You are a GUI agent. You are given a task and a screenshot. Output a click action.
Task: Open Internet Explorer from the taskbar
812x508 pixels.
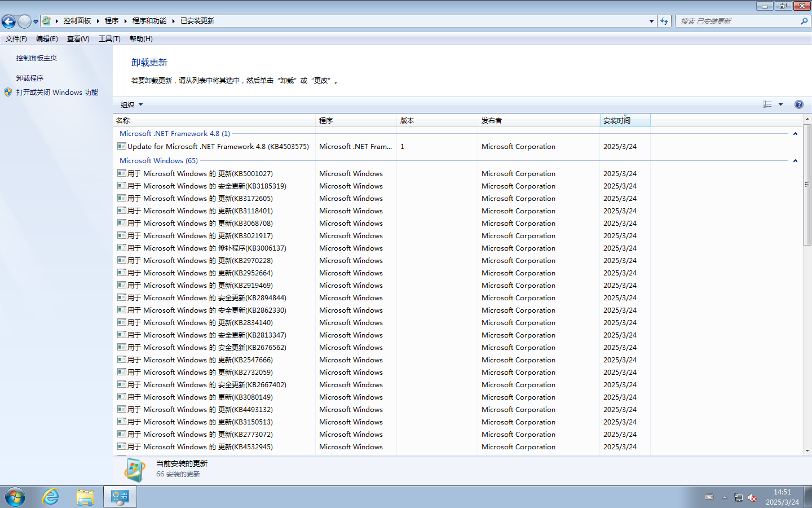pyautogui.click(x=51, y=497)
